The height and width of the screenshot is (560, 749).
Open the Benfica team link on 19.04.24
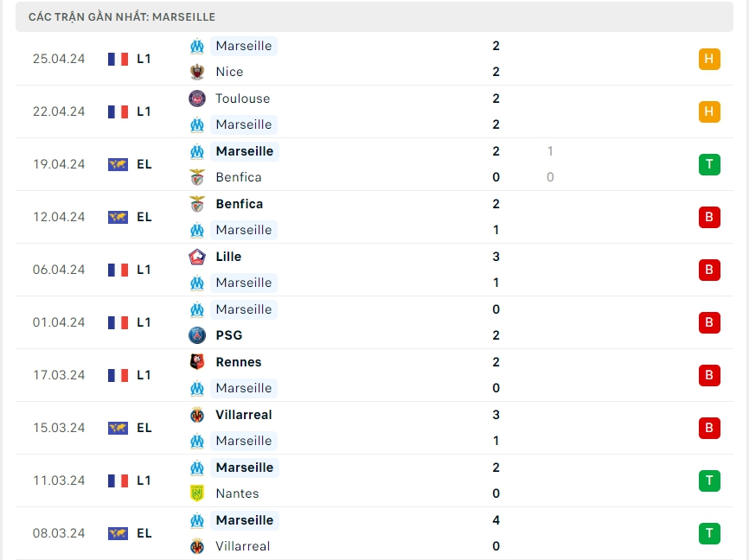tap(238, 177)
